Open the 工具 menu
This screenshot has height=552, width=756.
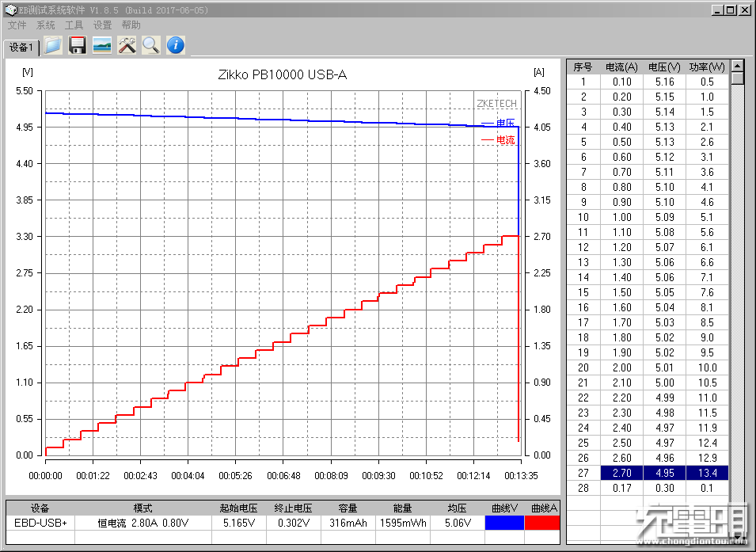[x=74, y=25]
